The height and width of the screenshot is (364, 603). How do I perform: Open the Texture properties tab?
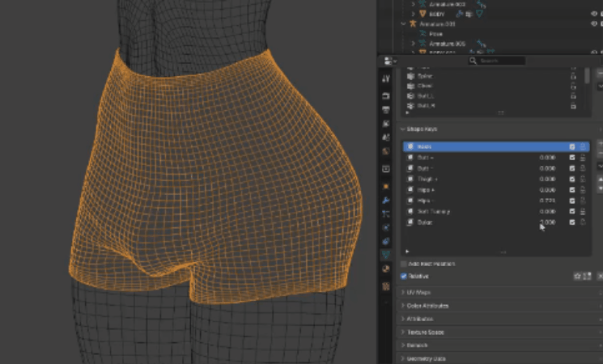386,286
